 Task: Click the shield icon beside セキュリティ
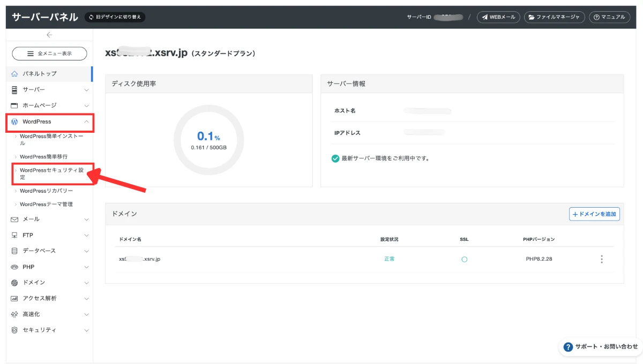[x=14, y=330]
